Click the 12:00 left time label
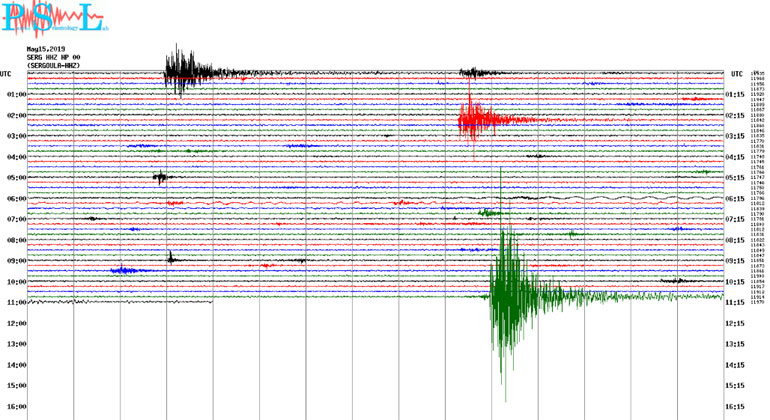 tap(16, 323)
